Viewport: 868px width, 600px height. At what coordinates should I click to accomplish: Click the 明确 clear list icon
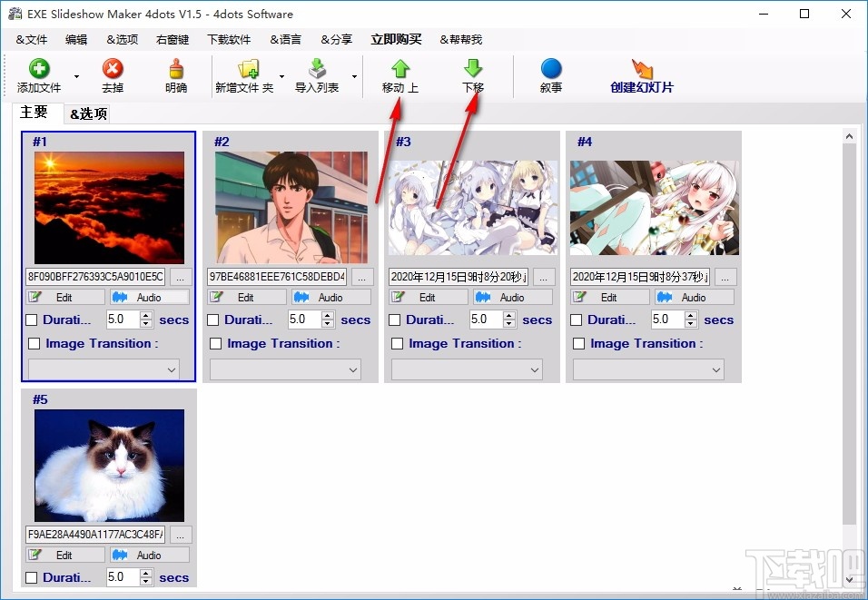tap(174, 71)
